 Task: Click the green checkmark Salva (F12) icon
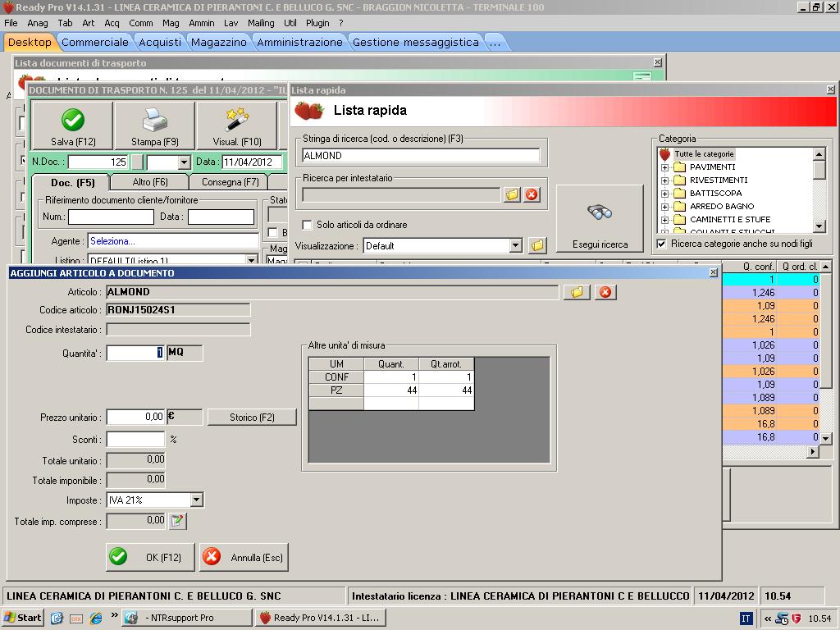tap(73, 120)
